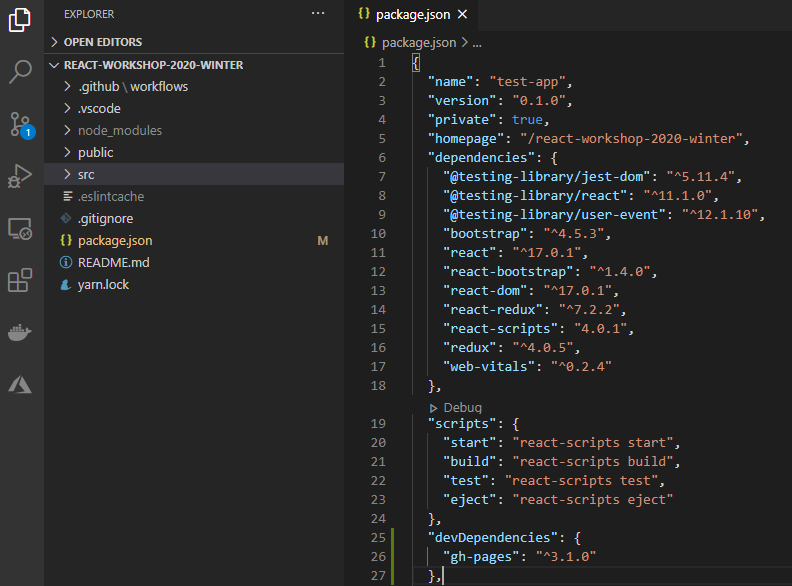Close the package.json editor tab

point(462,15)
